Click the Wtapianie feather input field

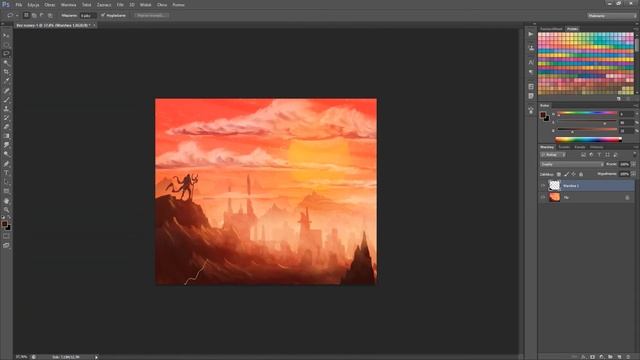87,16
